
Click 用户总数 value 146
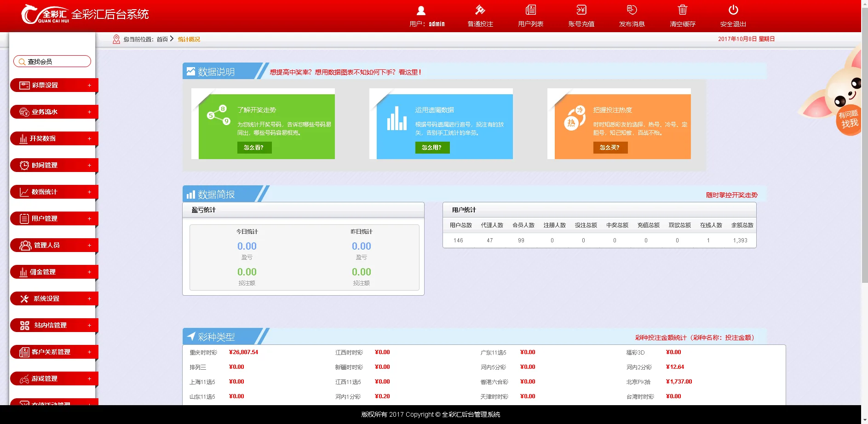tap(458, 241)
